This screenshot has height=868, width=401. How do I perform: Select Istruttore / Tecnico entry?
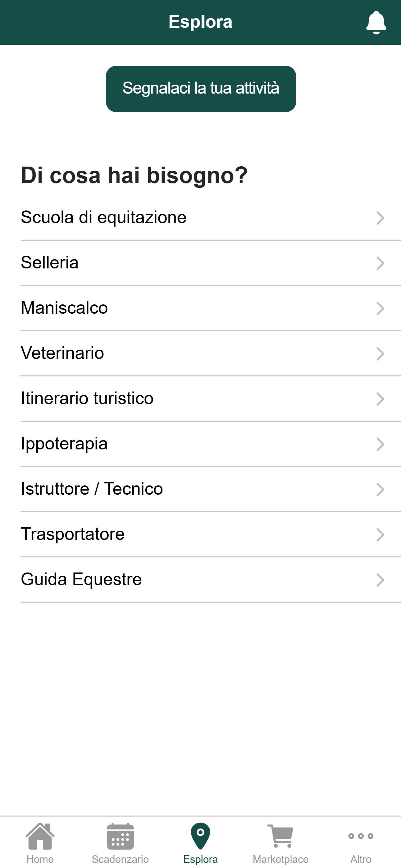tap(211, 489)
